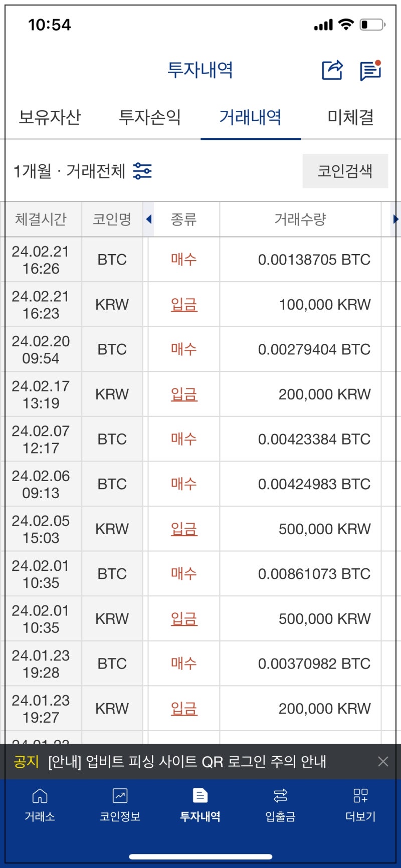Viewport: 401px width, 868px height.
Task: Select 투자내역 document icon in bottom bar
Action: [200, 796]
